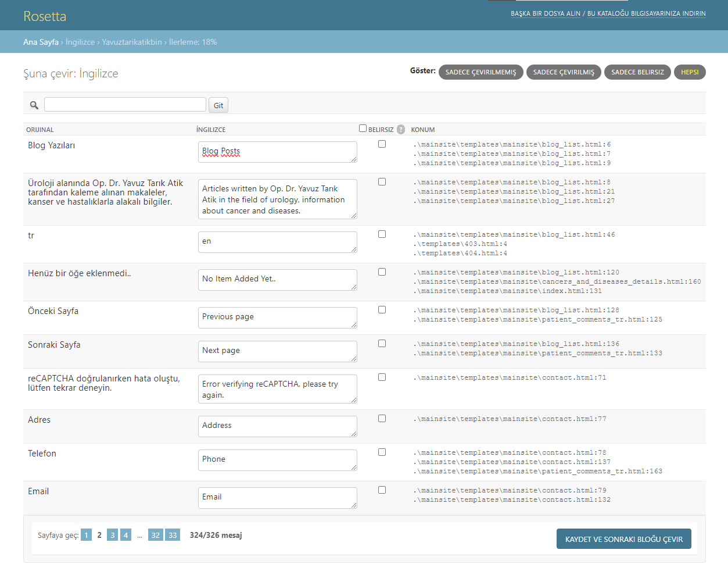The height and width of the screenshot is (571, 728).
Task: Toggle fuzzy checkbox for 'tr' row
Action: tap(382, 234)
